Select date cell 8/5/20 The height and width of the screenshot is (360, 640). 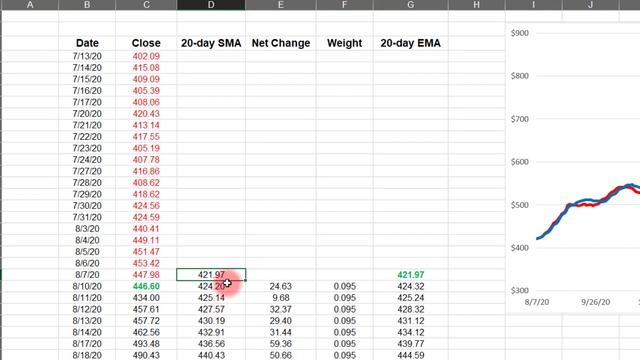point(87,252)
